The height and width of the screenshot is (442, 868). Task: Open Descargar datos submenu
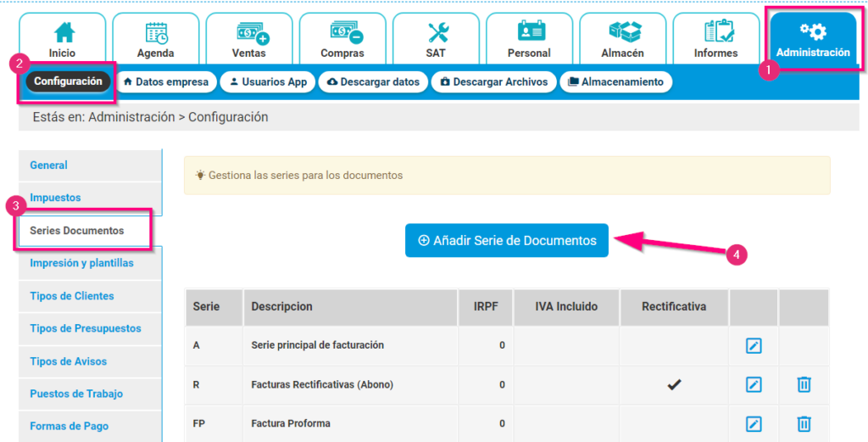pyautogui.click(x=373, y=82)
